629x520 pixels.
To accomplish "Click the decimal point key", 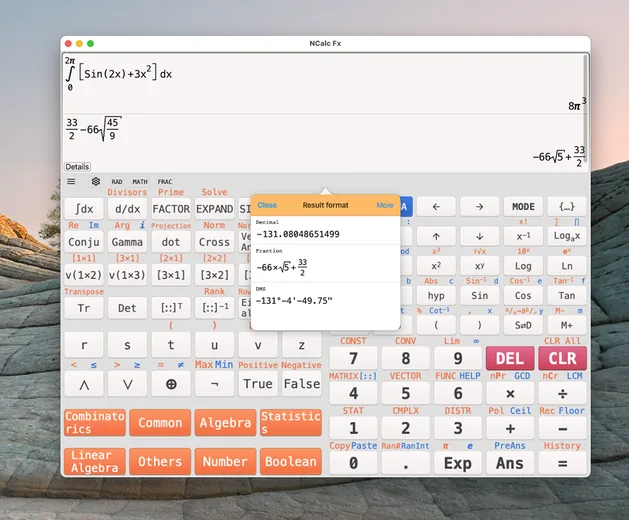I will tap(406, 463).
